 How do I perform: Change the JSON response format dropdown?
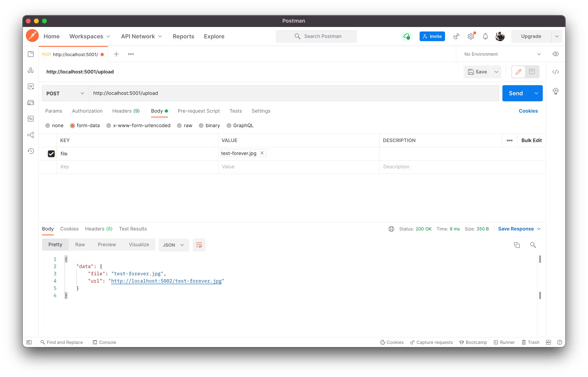pyautogui.click(x=174, y=245)
